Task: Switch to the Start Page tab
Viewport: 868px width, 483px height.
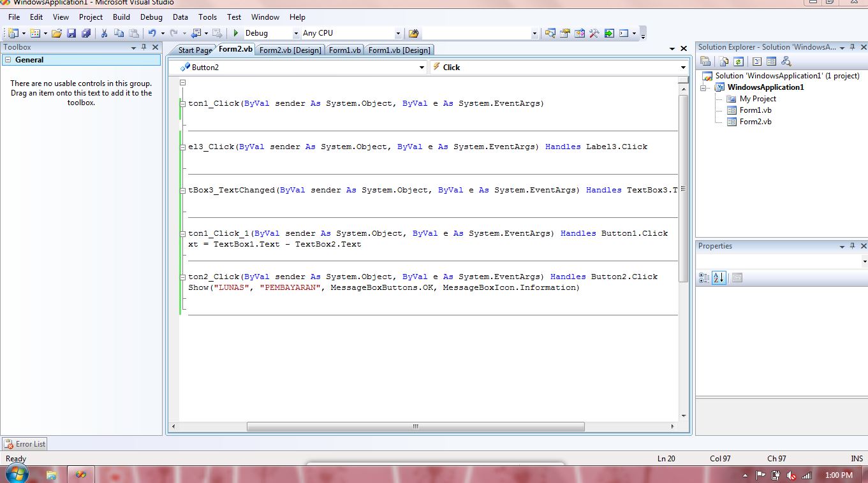Action: [195, 50]
